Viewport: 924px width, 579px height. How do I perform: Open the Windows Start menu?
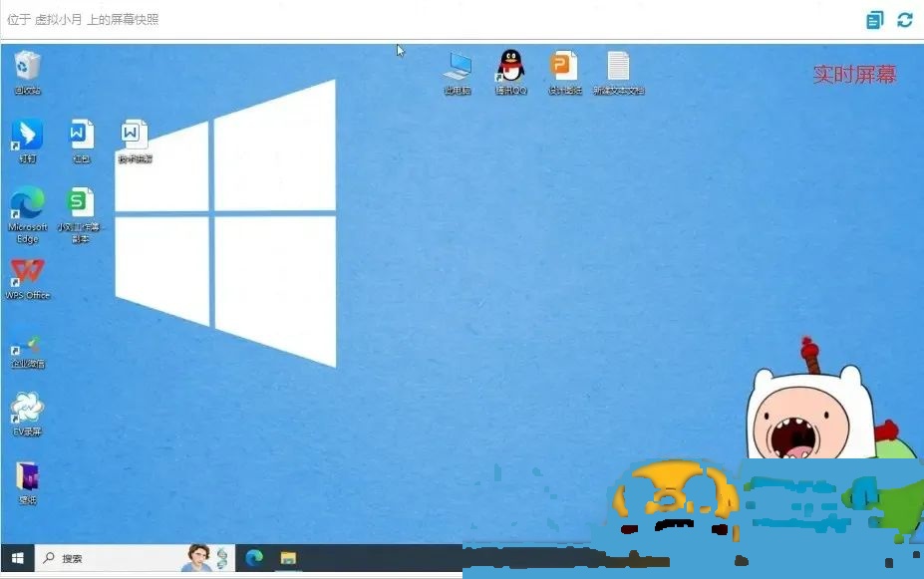(18, 558)
